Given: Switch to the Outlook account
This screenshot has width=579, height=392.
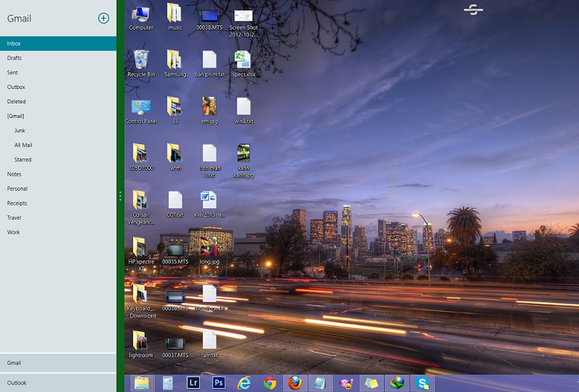Looking at the screenshot, I should [x=58, y=383].
